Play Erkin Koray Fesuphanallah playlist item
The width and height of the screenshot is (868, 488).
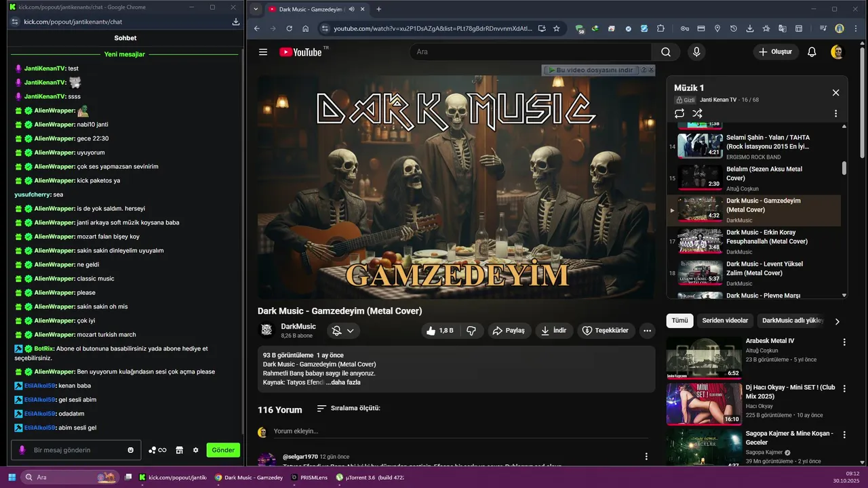click(754, 241)
